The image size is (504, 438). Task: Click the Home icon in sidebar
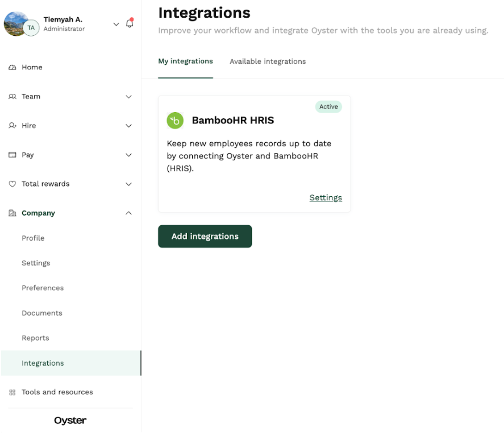tap(12, 67)
